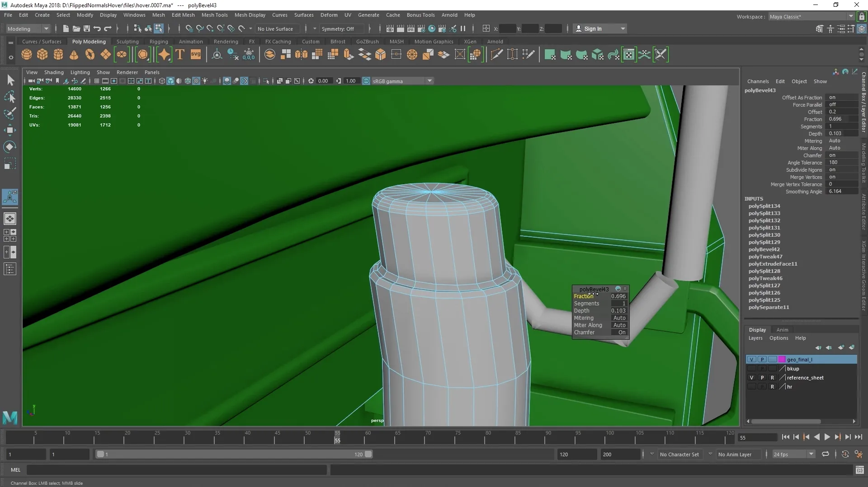Click the SVG import shelf icon
The height and width of the screenshot is (487, 868).
tap(196, 55)
